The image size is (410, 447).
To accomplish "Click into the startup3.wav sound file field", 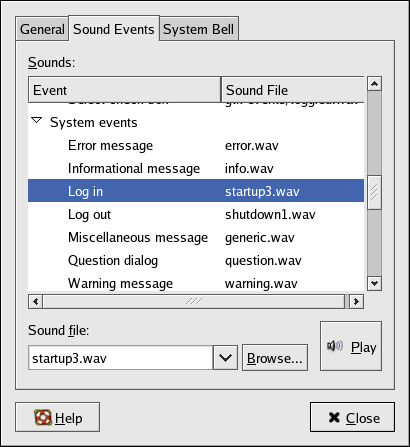I will pos(121,358).
